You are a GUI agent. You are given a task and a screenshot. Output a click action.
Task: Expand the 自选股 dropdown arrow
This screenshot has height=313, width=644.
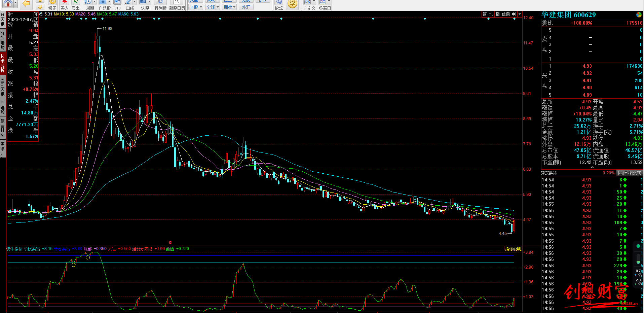click(109, 2)
